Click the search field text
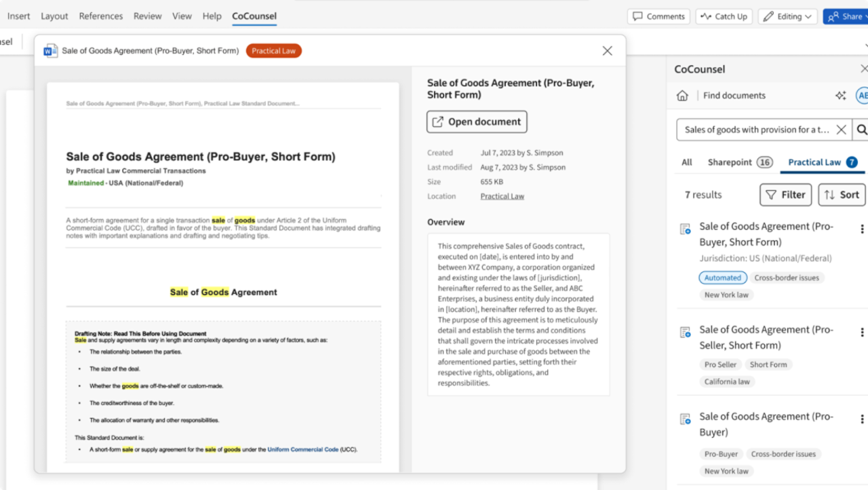The image size is (868, 490). (x=757, y=130)
